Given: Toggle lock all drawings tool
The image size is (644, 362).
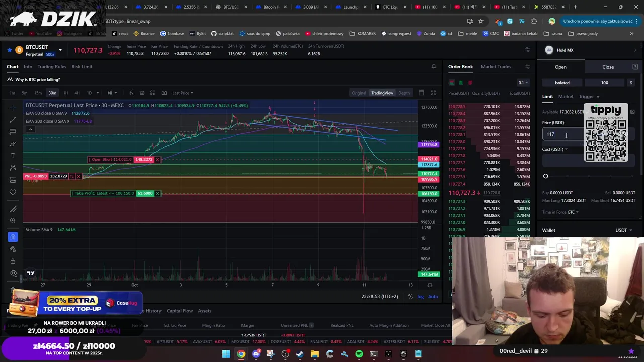Looking at the screenshot, I should [x=13, y=261].
